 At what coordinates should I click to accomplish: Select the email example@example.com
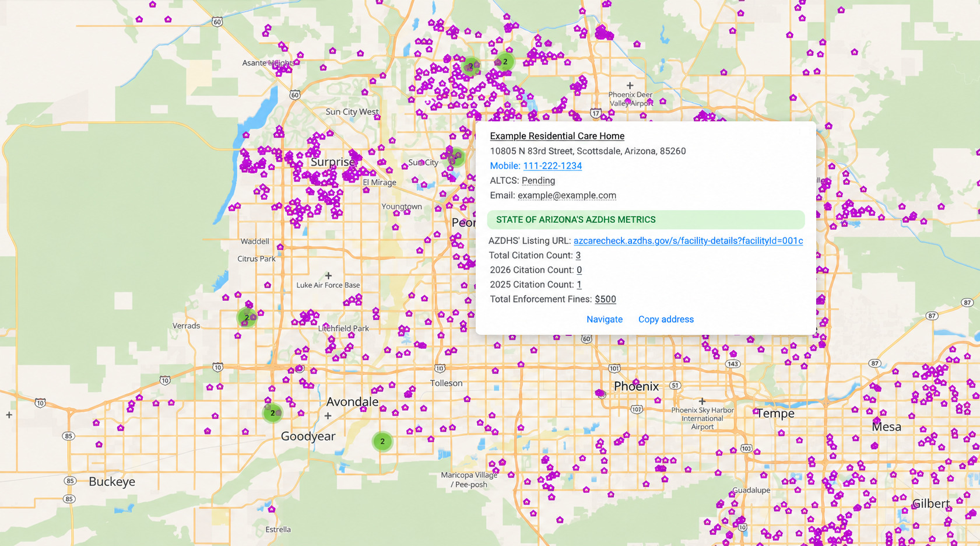point(567,195)
